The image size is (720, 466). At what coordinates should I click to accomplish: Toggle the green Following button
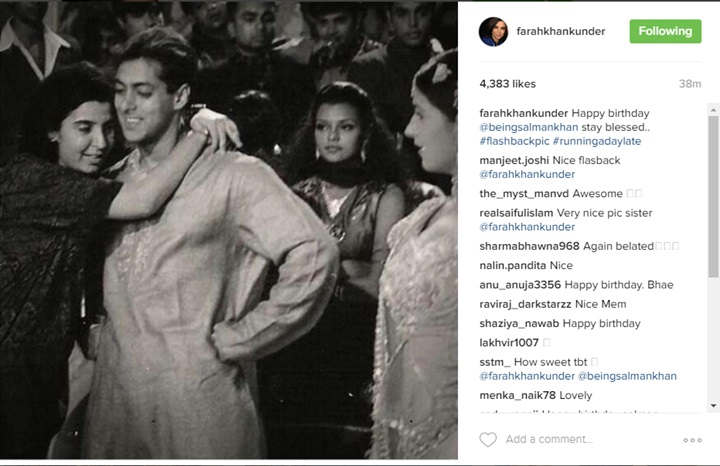(665, 31)
